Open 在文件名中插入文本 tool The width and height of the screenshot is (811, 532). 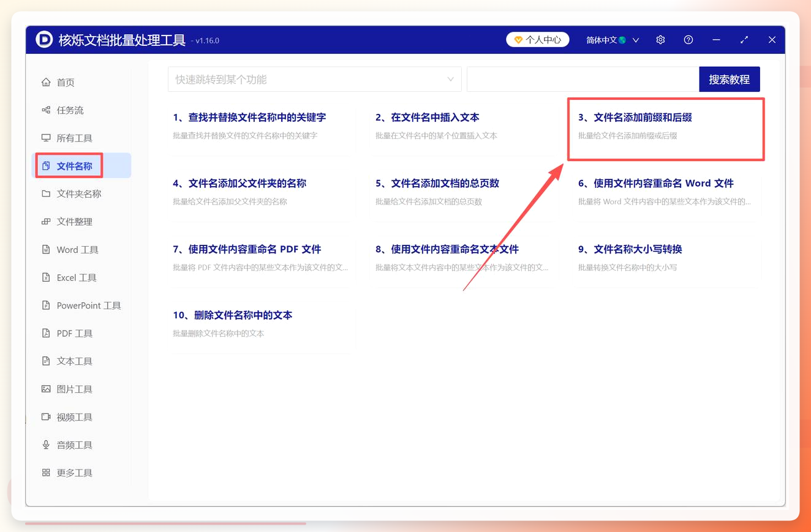click(428, 117)
